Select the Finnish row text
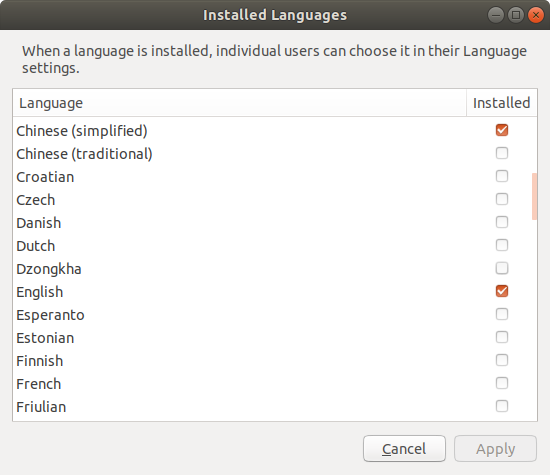Image resolution: width=550 pixels, height=475 pixels. [40, 361]
